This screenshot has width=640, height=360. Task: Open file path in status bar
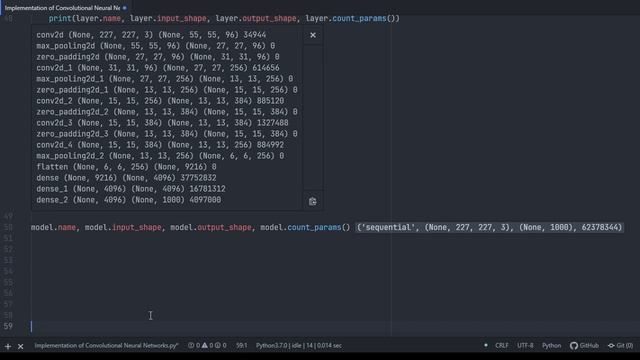click(106, 346)
